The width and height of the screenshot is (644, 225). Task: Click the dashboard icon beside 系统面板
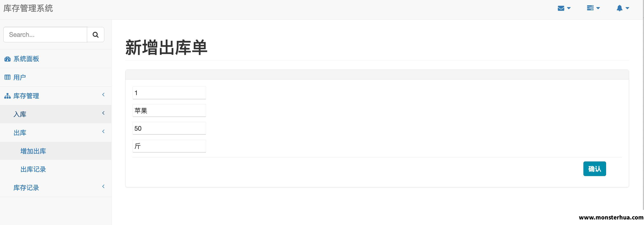click(8, 59)
